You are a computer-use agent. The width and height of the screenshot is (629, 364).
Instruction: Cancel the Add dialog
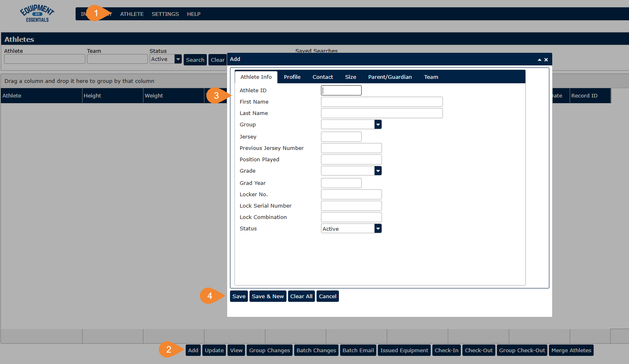328,296
